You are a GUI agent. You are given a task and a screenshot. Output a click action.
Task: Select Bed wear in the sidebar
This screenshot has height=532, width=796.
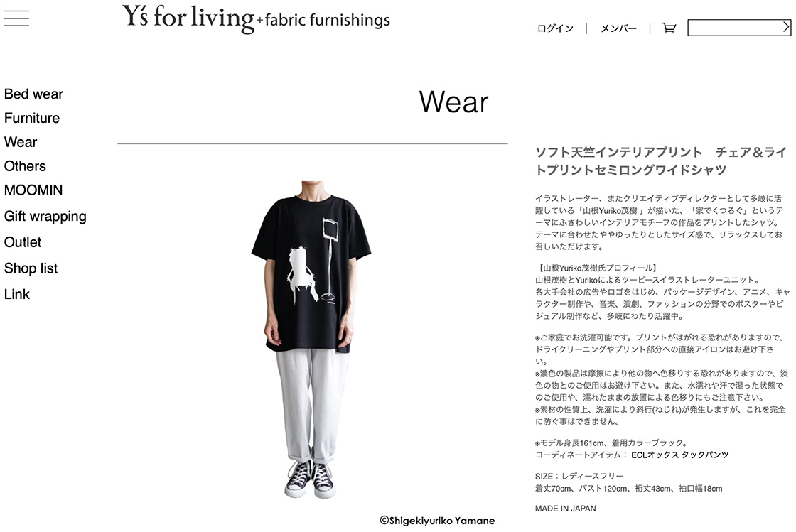[x=33, y=94]
